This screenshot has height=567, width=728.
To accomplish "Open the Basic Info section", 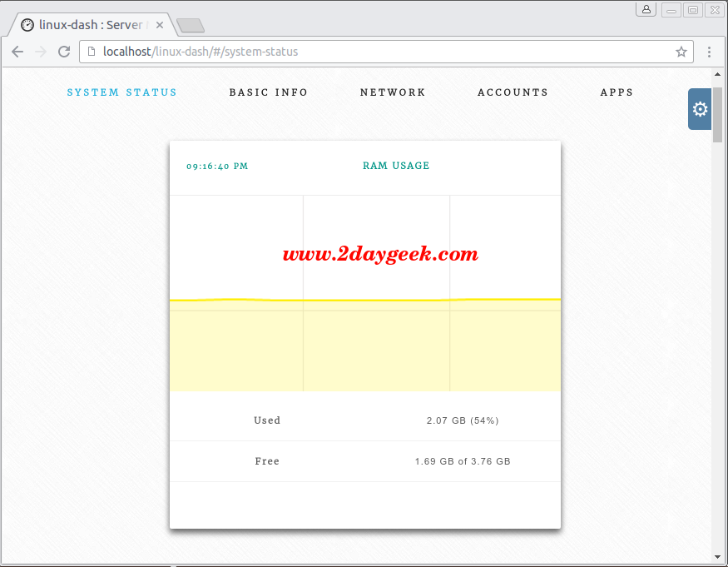I will click(269, 92).
